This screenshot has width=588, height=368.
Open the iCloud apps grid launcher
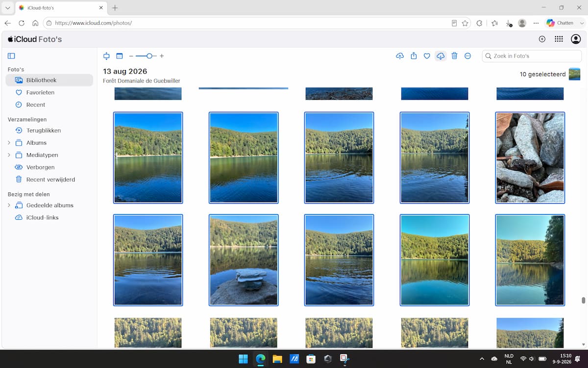559,39
